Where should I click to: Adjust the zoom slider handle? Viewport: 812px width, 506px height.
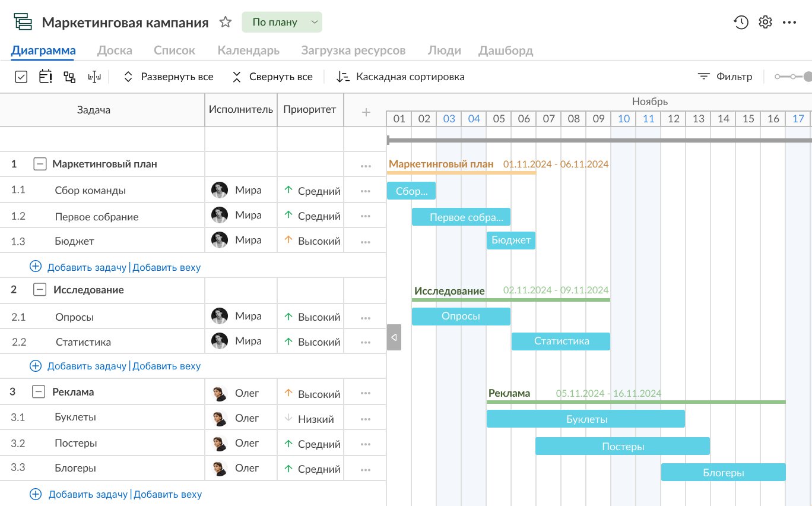(x=808, y=77)
